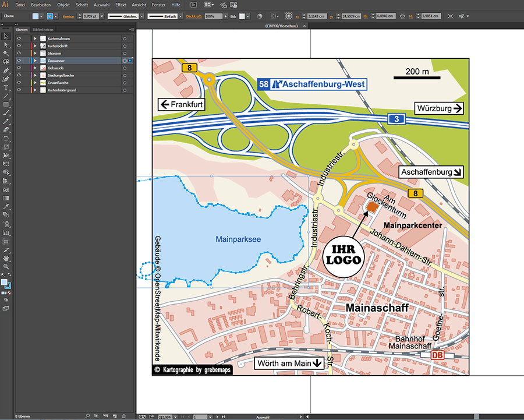Viewport: 524px width, 420px height.
Task: Open the Deckkraft opacity panel link
Action: click(x=195, y=16)
